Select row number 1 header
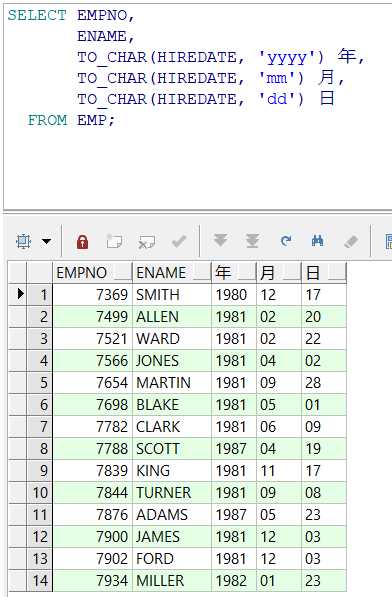This screenshot has height=597, width=392. [40, 295]
